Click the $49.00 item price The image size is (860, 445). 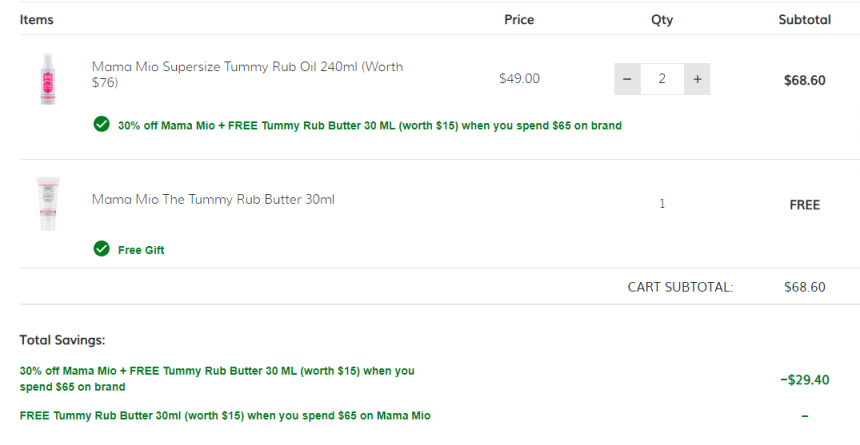point(519,78)
